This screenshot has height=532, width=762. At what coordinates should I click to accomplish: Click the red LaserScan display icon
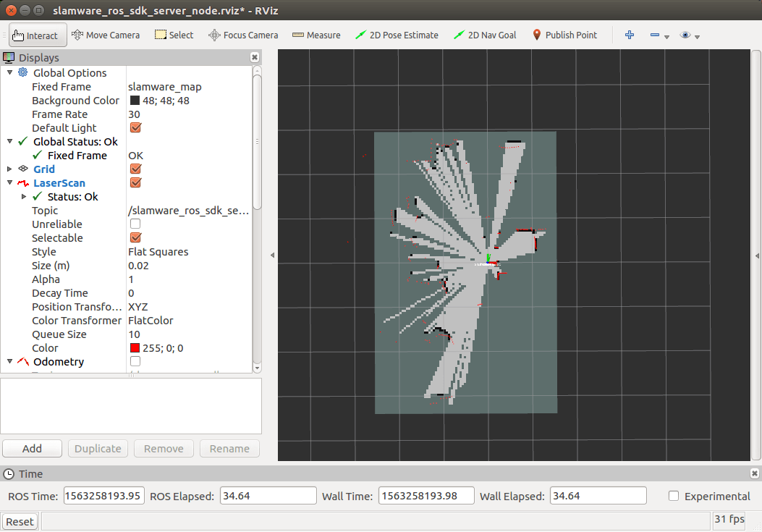pos(23,183)
